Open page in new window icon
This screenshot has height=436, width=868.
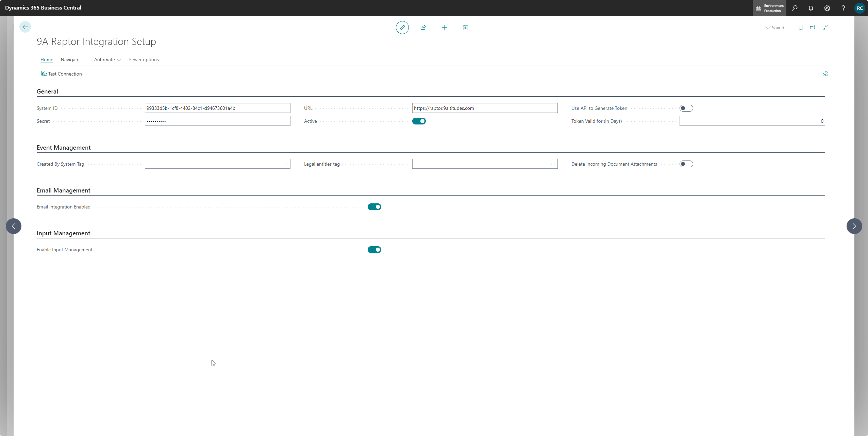point(813,28)
